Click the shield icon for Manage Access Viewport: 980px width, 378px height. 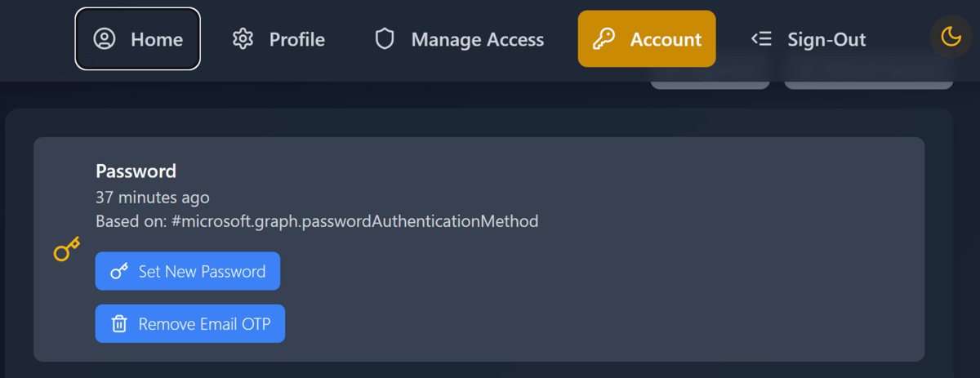pyautogui.click(x=385, y=39)
